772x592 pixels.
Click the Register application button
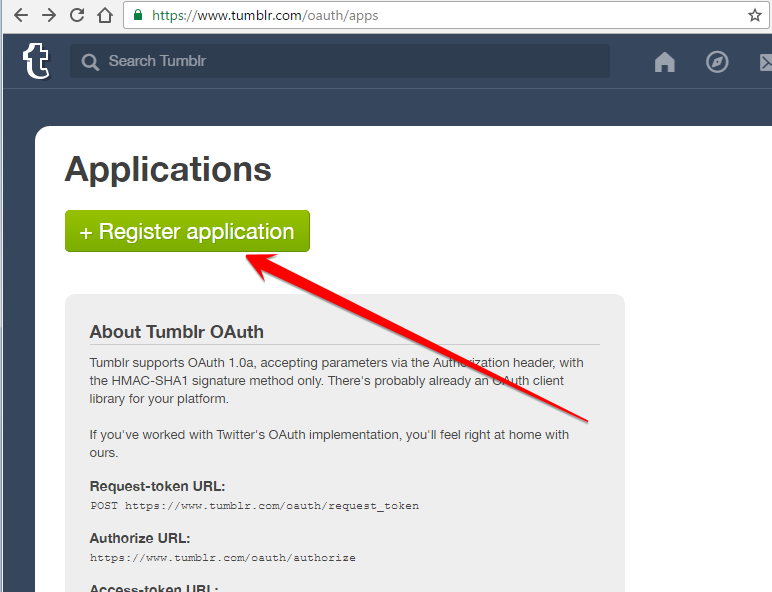[187, 231]
